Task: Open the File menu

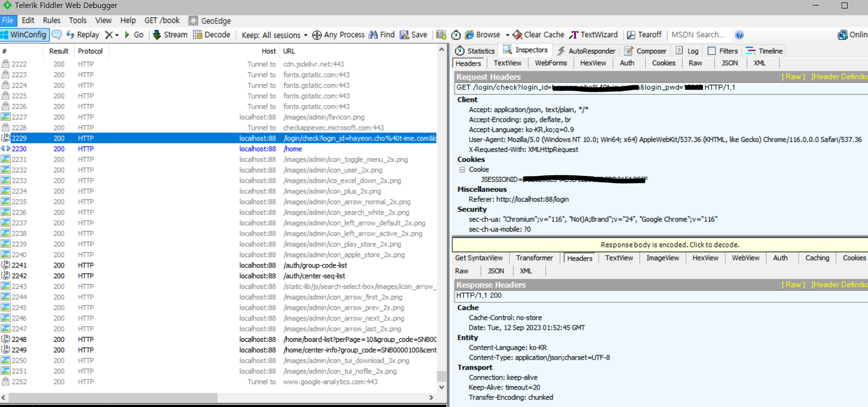Action: click(x=7, y=20)
